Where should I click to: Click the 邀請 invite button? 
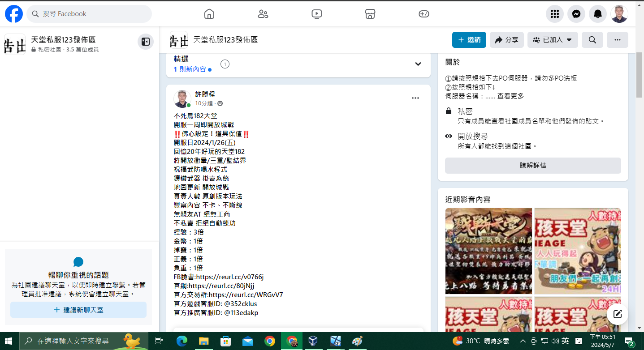(x=469, y=40)
